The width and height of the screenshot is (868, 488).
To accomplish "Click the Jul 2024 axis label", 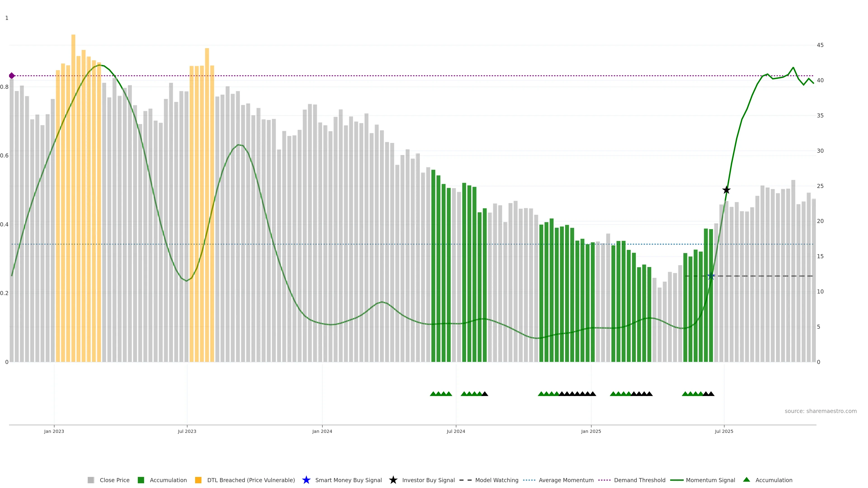I will [455, 431].
